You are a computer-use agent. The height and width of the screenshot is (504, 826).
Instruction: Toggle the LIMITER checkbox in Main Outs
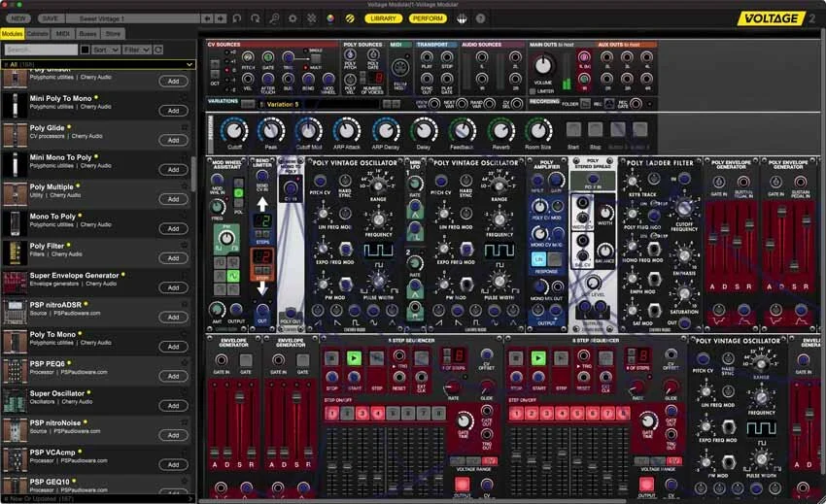pos(533,91)
